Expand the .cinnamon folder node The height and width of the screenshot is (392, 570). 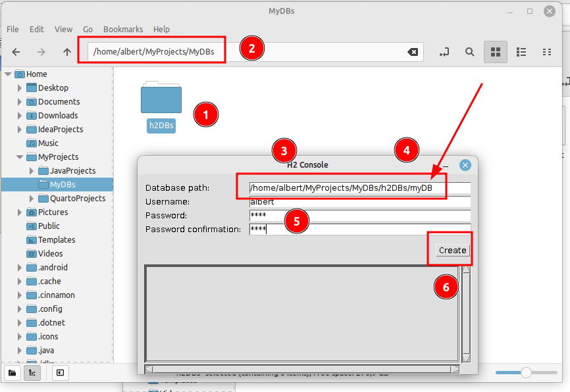(20, 295)
